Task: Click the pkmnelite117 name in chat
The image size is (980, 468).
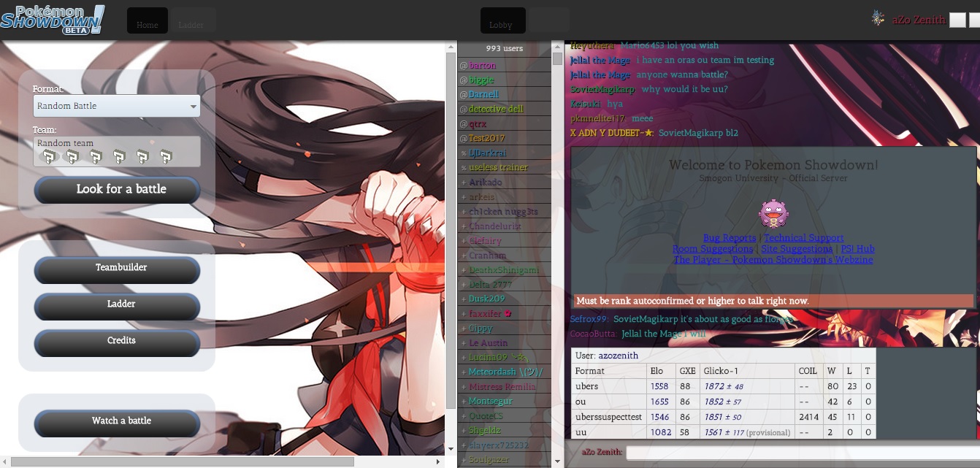Action: [598, 118]
